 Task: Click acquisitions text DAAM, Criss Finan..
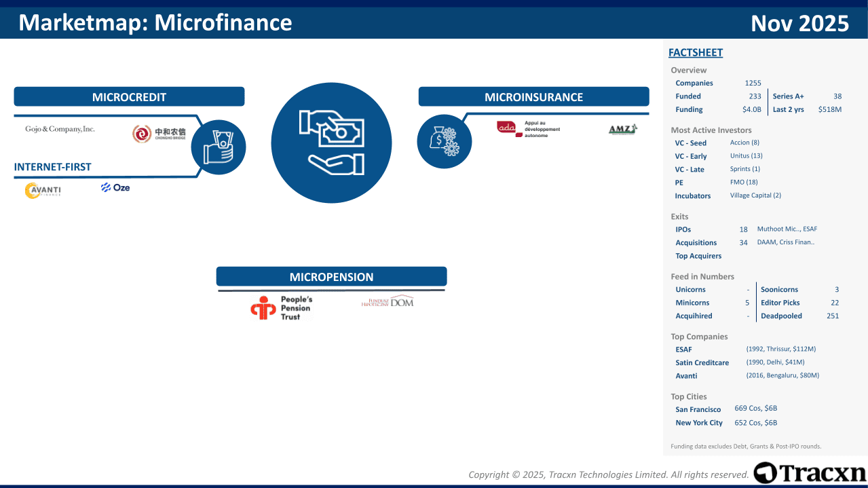coord(785,242)
